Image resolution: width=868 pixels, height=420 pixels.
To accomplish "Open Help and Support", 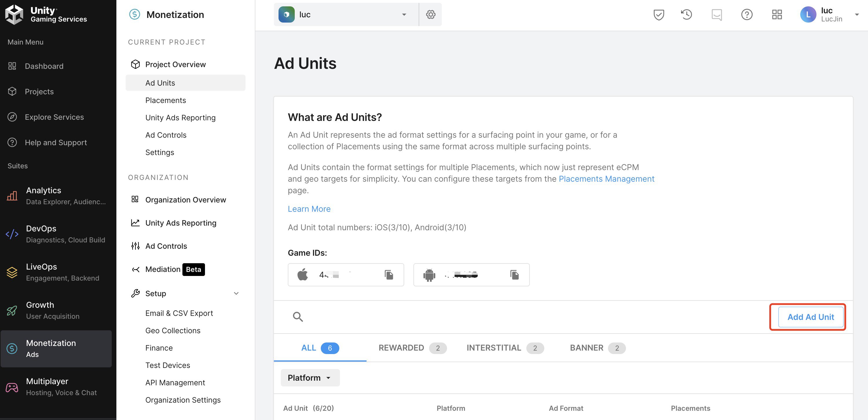I will point(56,142).
